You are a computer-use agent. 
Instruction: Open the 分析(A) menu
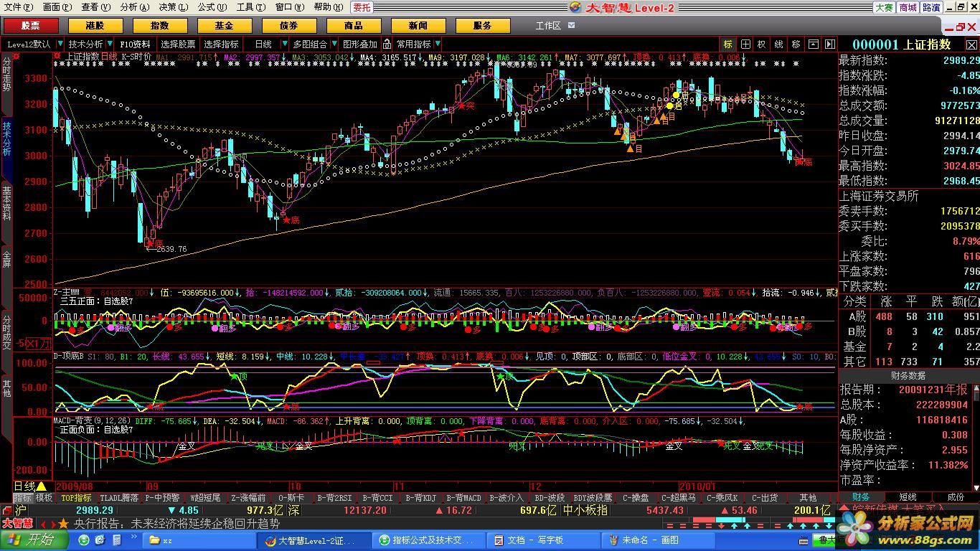tap(135, 7)
